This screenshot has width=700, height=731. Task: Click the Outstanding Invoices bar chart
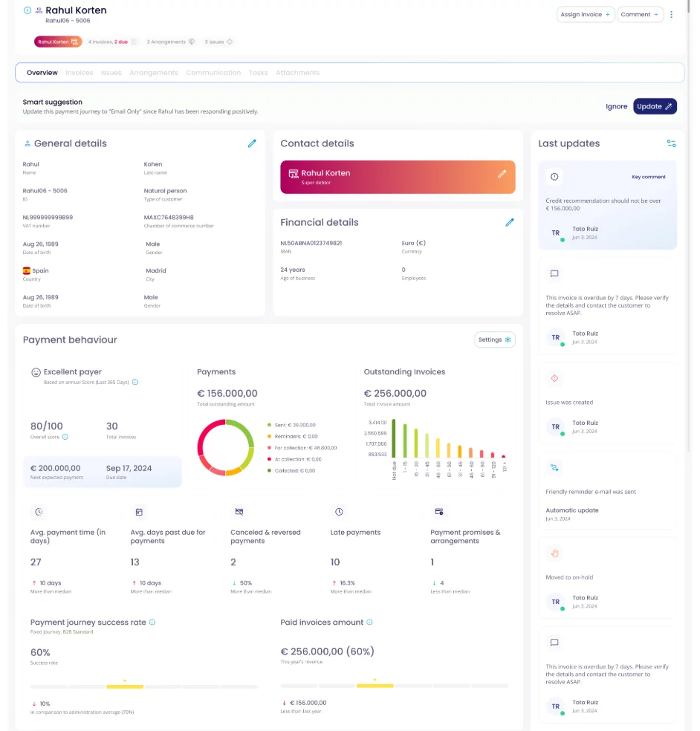[437, 449]
